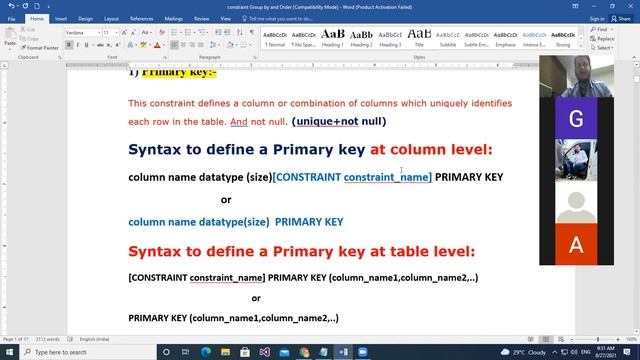Image resolution: width=640 pixels, height=360 pixels.
Task: Open borders dropdown
Action: (250, 45)
